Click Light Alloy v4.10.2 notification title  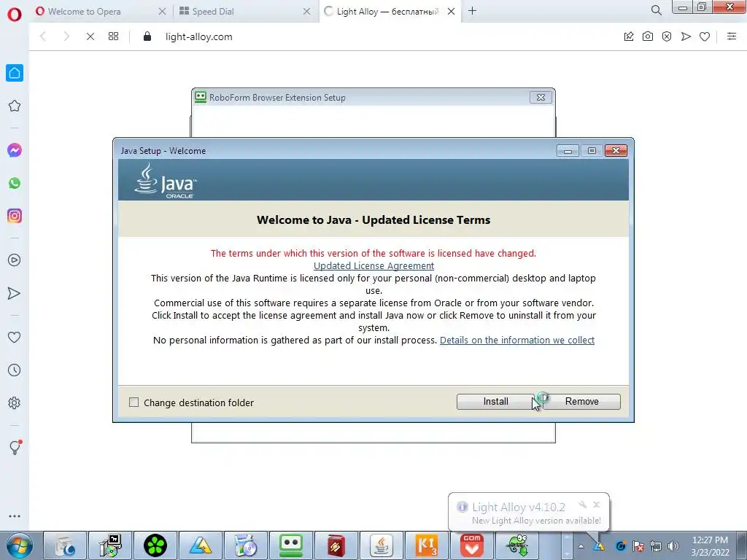coord(519,507)
